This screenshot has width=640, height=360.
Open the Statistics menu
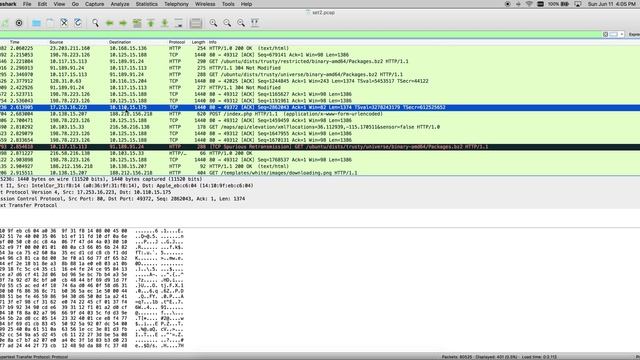147,4
